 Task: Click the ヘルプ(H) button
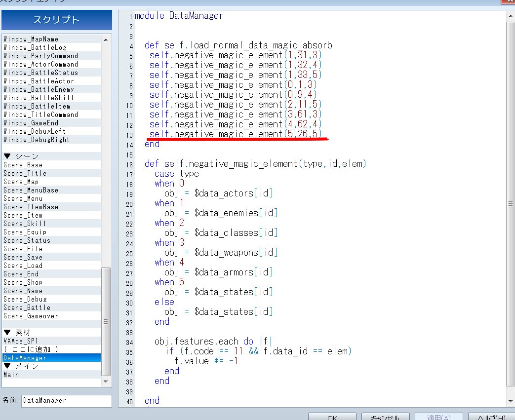coord(492,417)
